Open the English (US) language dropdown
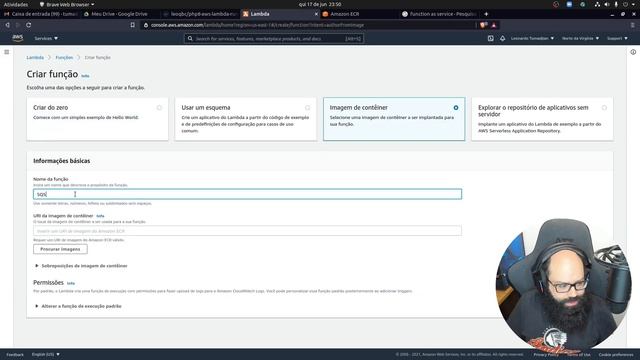 pos(46,354)
